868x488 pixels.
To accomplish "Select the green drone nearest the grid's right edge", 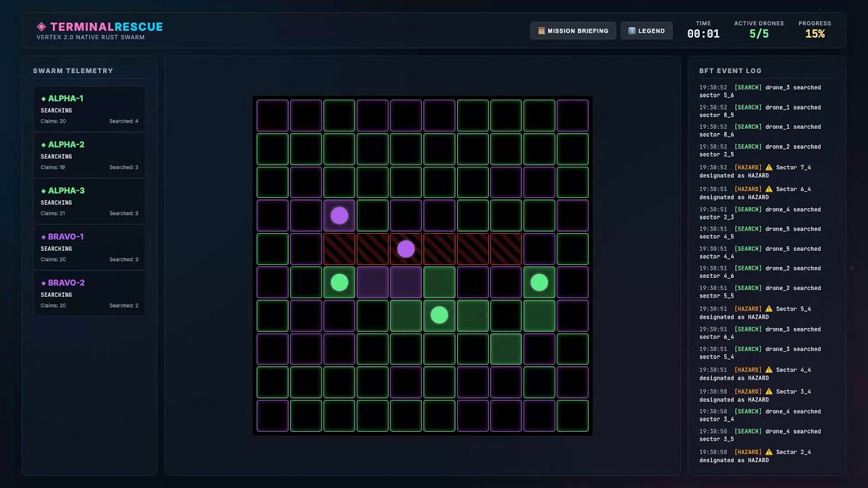I will [x=539, y=282].
